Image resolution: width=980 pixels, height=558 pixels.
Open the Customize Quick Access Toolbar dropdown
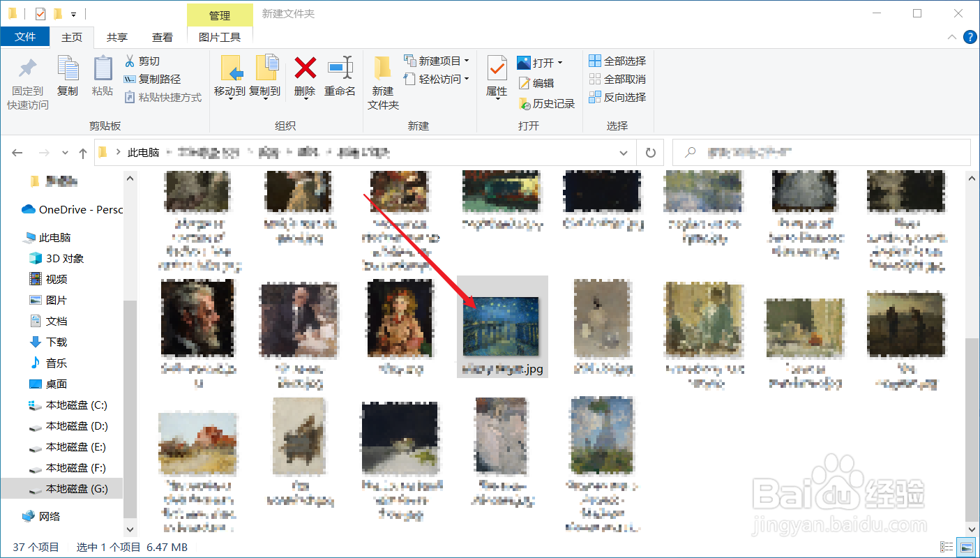point(73,14)
